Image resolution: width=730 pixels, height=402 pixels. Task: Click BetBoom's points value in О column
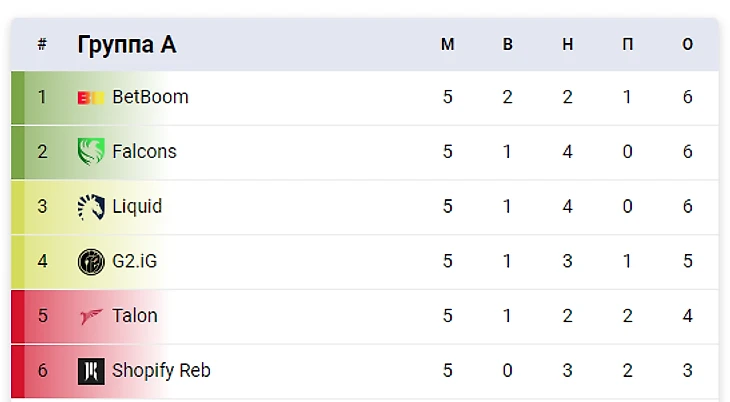688,97
